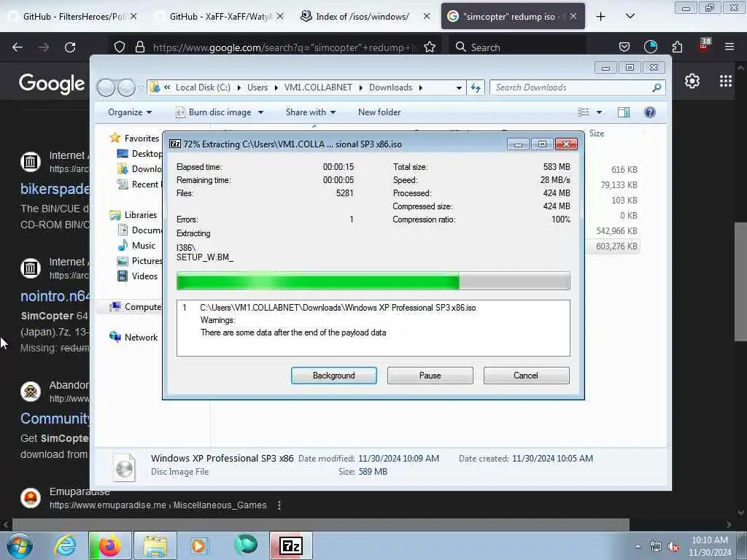Screen dimensions: 747x560
Task: Click the Google logo
Action: click(x=52, y=83)
